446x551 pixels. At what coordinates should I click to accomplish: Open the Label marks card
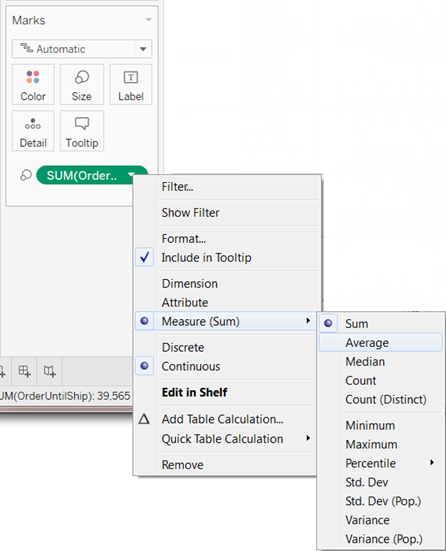pos(131,84)
